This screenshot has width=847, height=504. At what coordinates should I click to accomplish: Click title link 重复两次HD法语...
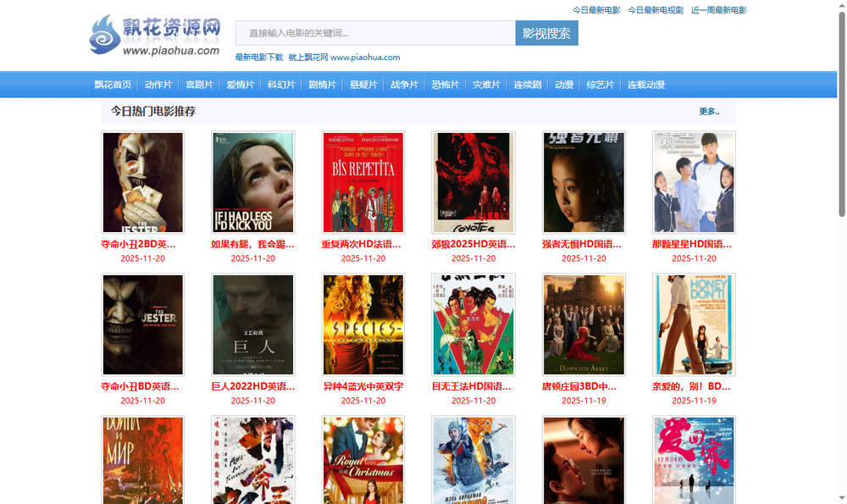[x=362, y=244]
